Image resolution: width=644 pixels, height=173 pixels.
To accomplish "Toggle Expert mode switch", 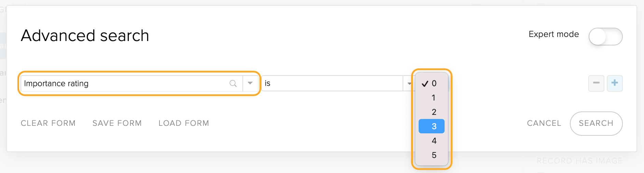I will click(605, 37).
